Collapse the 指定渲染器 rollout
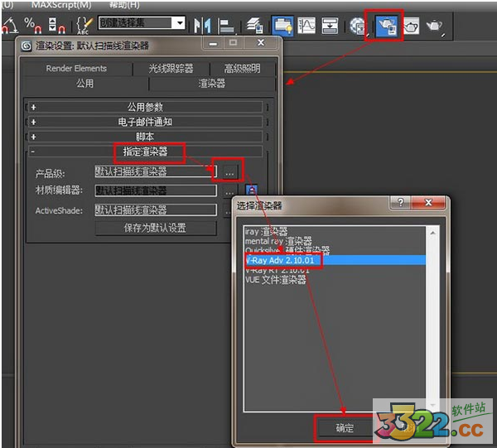 point(145,152)
